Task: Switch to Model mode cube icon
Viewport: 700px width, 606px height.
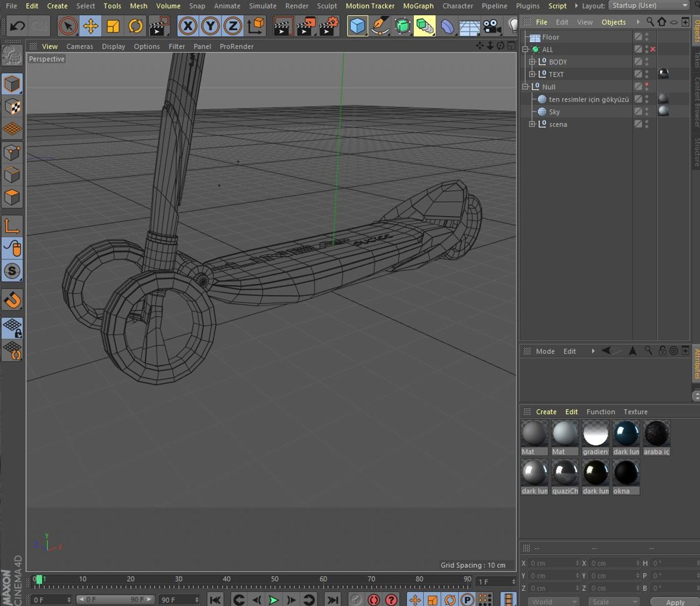Action: tap(12, 84)
